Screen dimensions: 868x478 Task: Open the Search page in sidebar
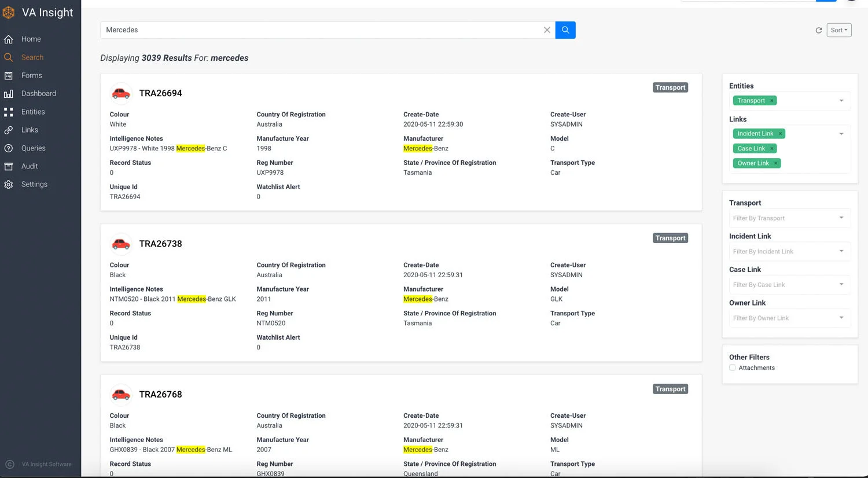[32, 57]
